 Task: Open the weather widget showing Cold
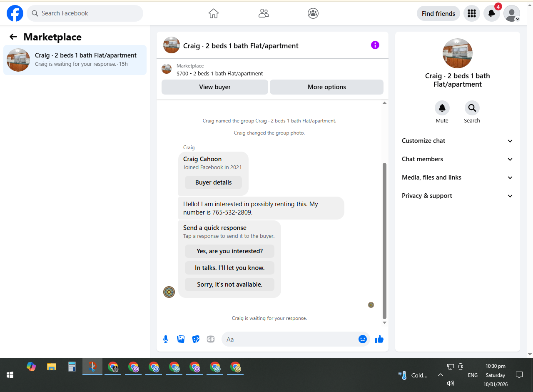(x=413, y=375)
